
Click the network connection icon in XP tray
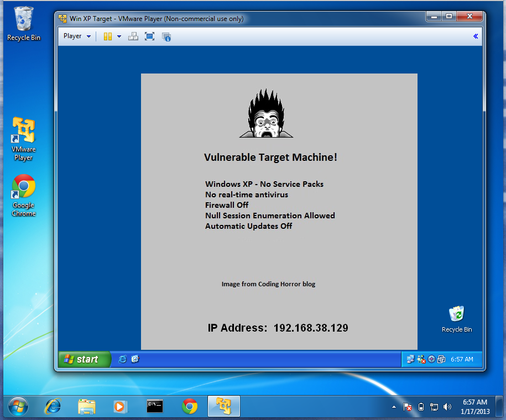(410, 359)
